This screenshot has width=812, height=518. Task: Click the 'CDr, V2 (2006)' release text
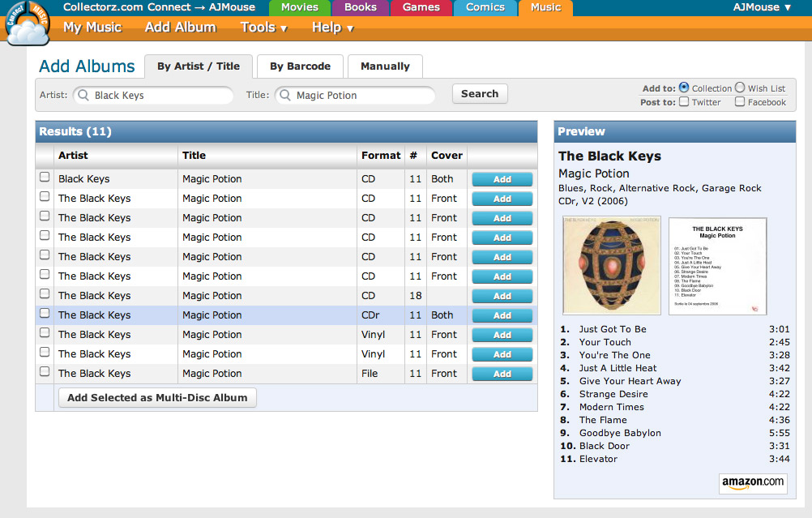pos(593,201)
